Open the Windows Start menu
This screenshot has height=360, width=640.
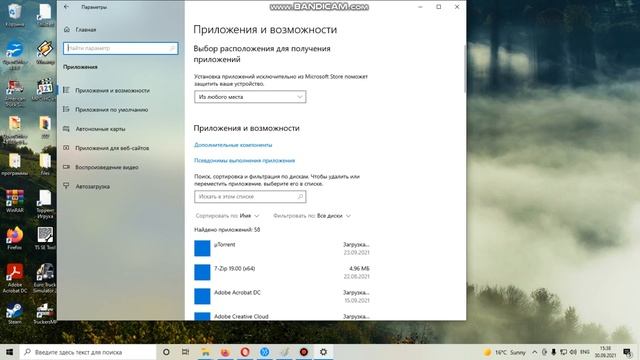(x=9, y=352)
